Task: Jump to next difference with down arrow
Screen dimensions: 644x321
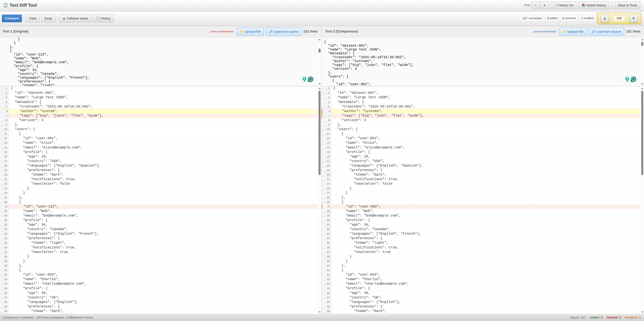Action: (x=633, y=18)
